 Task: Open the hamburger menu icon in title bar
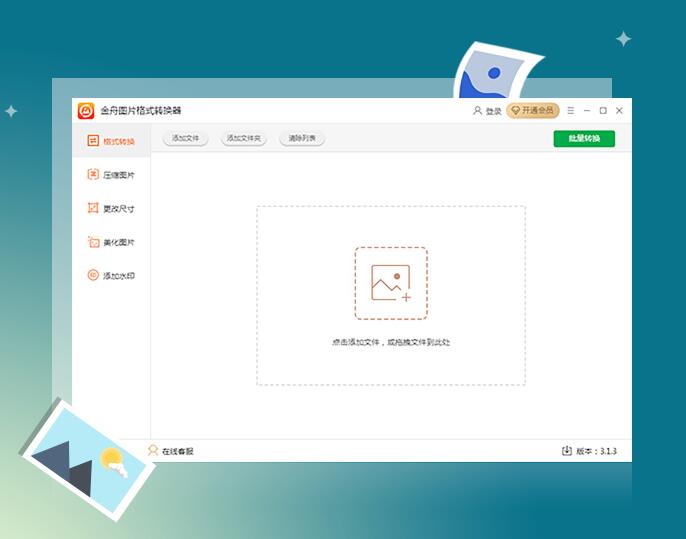point(570,111)
